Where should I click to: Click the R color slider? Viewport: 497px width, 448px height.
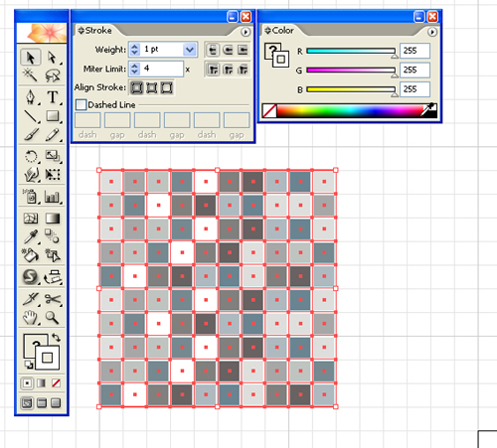coord(351,51)
